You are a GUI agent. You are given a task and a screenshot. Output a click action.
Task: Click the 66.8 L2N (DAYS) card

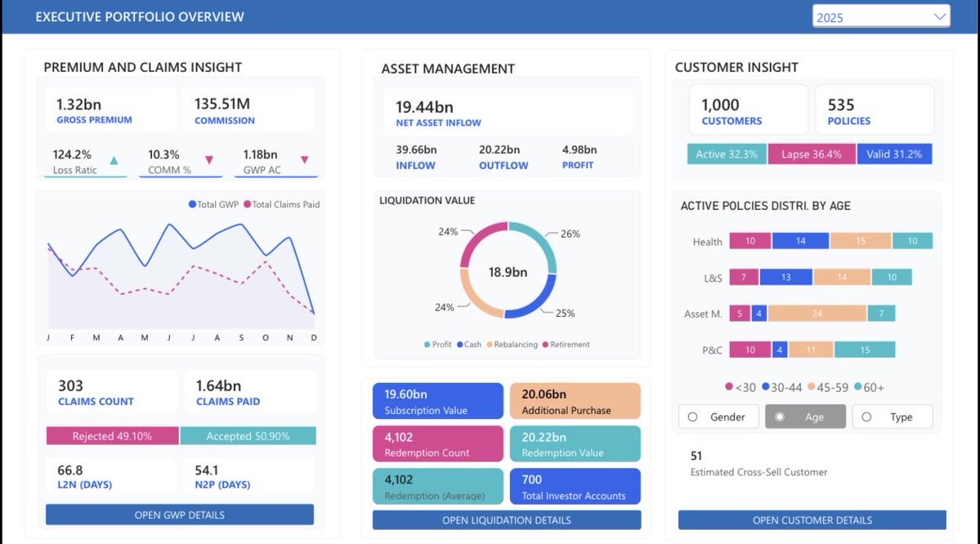pyautogui.click(x=110, y=476)
